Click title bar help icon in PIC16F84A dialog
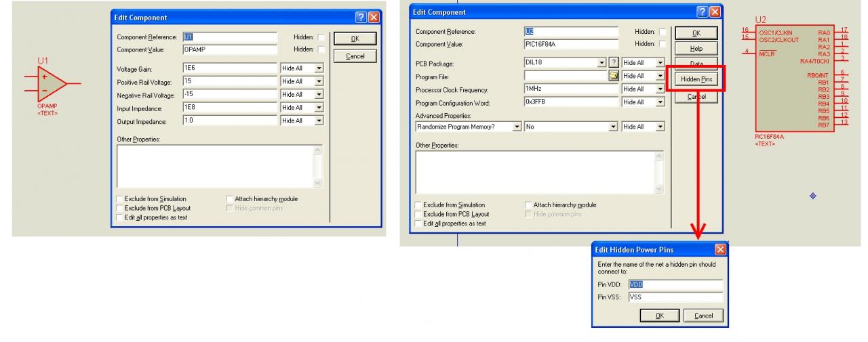 click(702, 12)
